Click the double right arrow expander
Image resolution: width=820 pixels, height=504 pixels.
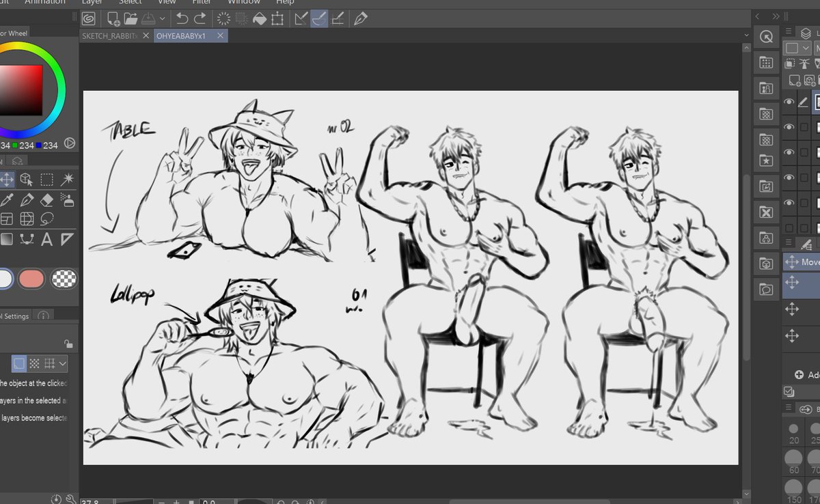pos(776,16)
